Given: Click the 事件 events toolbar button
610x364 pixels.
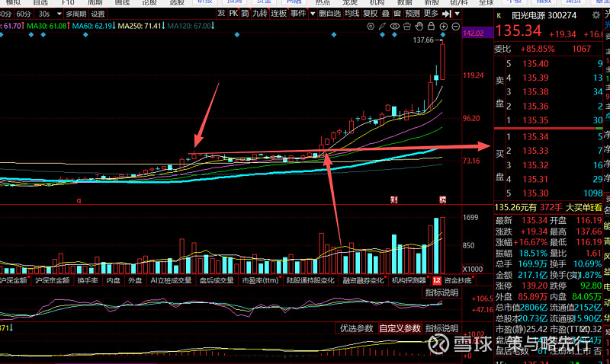Looking at the screenshot, I should pyautogui.click(x=298, y=14).
